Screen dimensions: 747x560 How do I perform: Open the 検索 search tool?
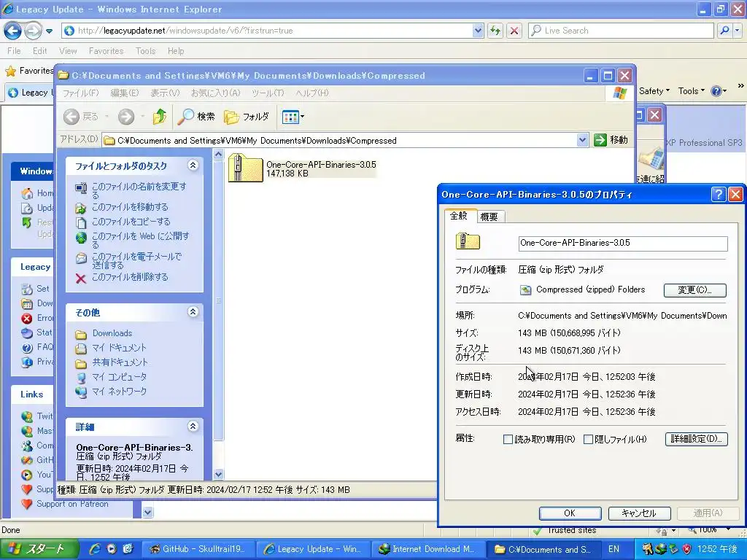pos(196,117)
